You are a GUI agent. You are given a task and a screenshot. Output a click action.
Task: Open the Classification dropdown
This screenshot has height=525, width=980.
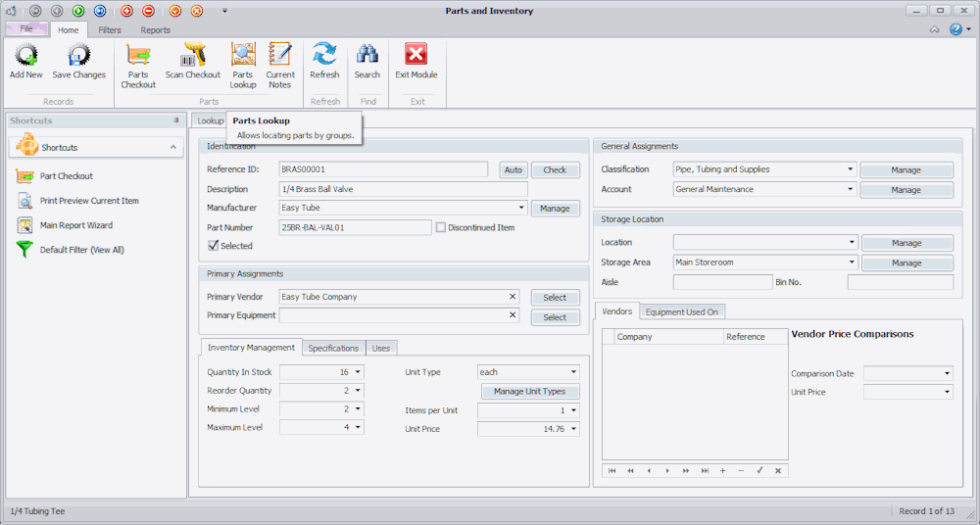pos(851,169)
